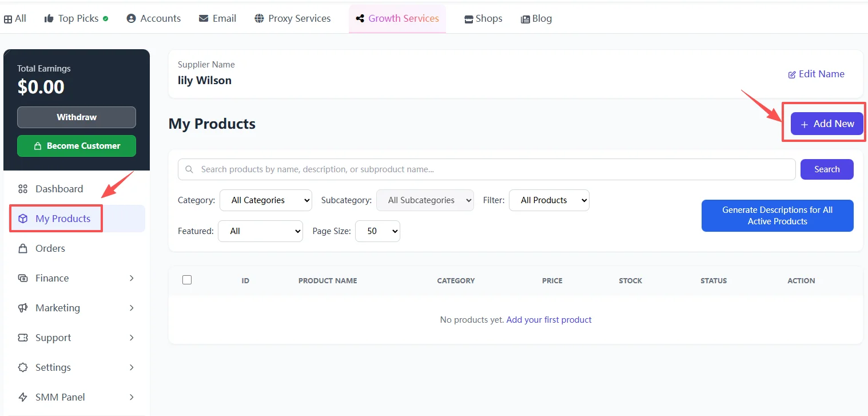This screenshot has height=416, width=868.
Task: Click the green Become Customer button
Action: 77,146
